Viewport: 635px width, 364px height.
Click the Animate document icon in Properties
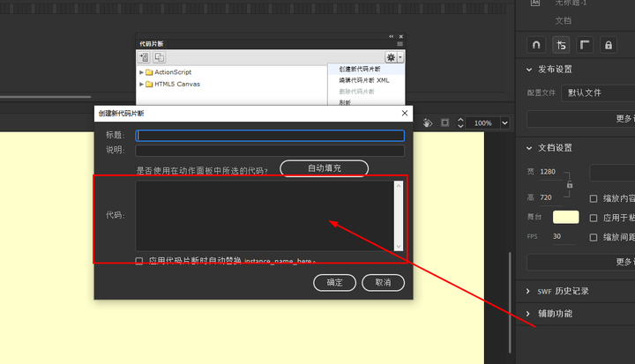tap(535, 3)
